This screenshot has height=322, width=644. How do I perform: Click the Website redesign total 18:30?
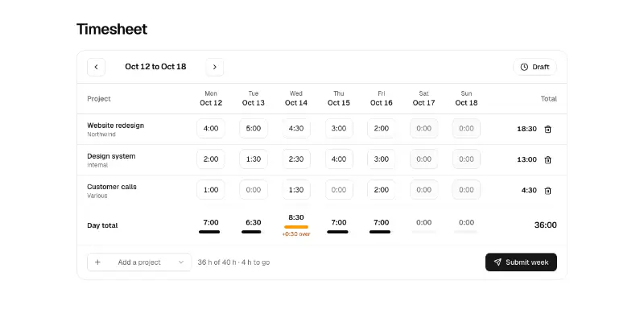[526, 129]
